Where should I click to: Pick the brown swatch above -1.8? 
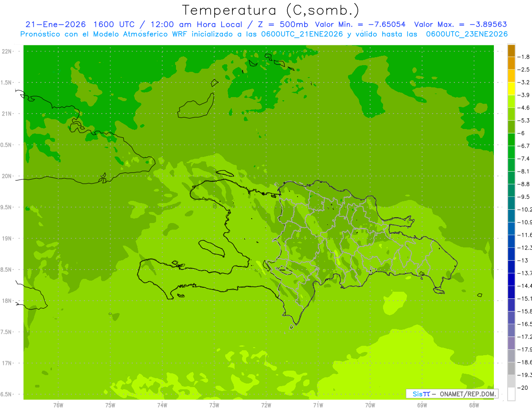click(x=511, y=51)
